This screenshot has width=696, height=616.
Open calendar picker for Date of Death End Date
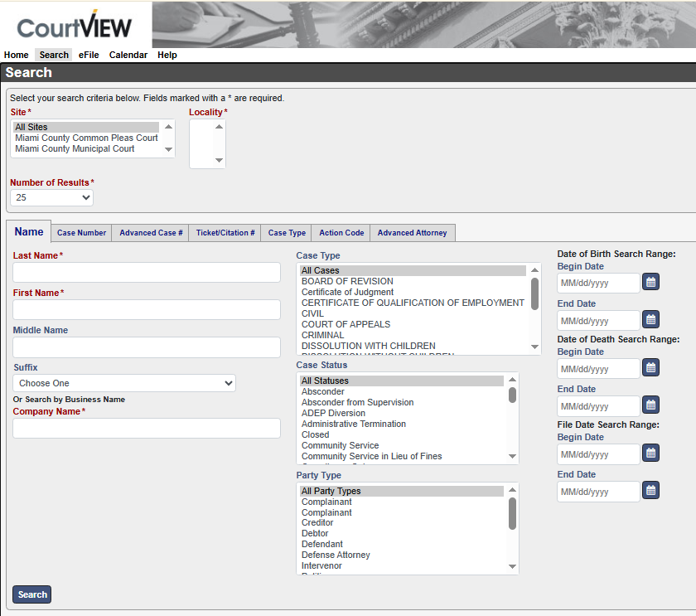tap(651, 405)
